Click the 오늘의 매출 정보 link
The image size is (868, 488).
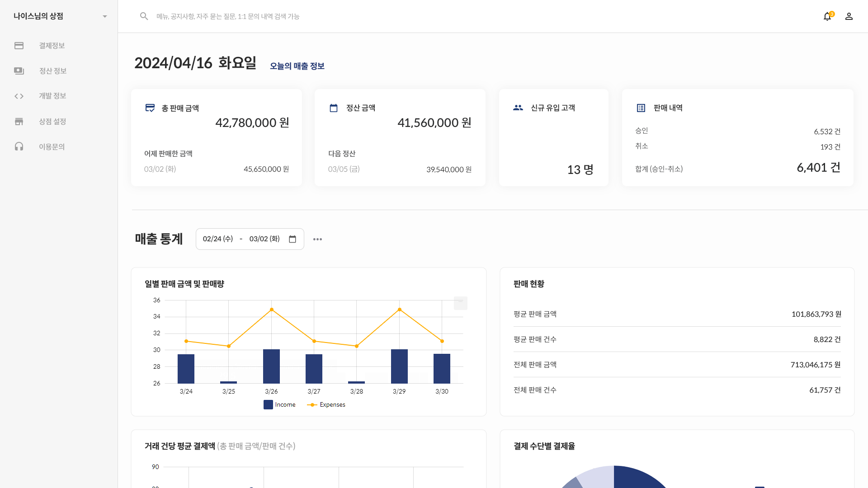click(297, 66)
